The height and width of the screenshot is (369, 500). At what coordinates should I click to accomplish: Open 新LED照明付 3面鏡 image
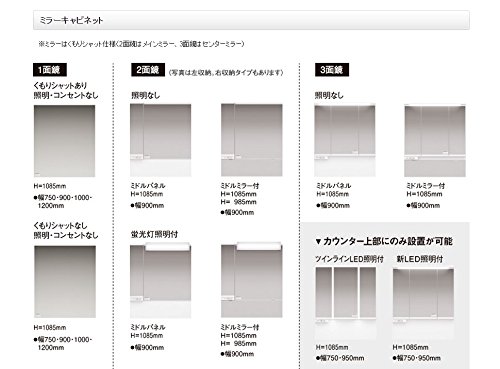pyautogui.click(x=423, y=303)
